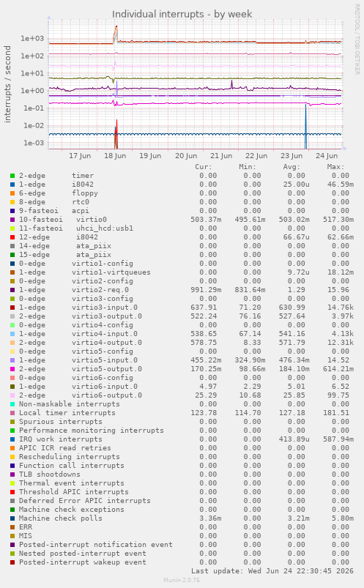This screenshot has width=364, height=588.
Task: Click the lavender swatch for virtio5-input.0
Action: 12,360
